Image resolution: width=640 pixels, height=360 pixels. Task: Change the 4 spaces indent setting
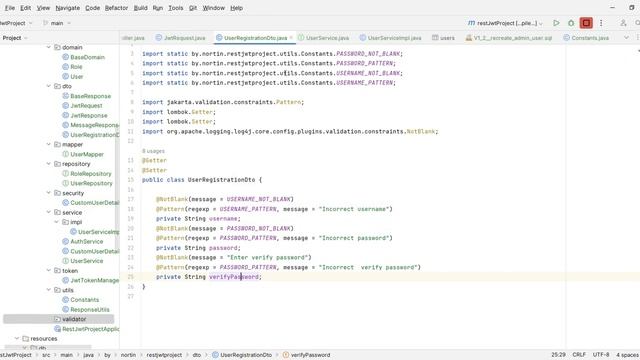(x=627, y=355)
